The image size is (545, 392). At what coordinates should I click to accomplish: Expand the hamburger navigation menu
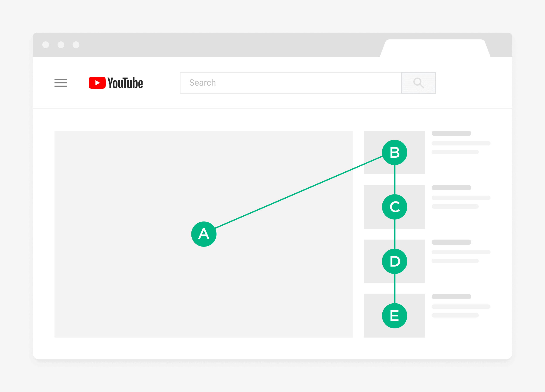(x=61, y=83)
